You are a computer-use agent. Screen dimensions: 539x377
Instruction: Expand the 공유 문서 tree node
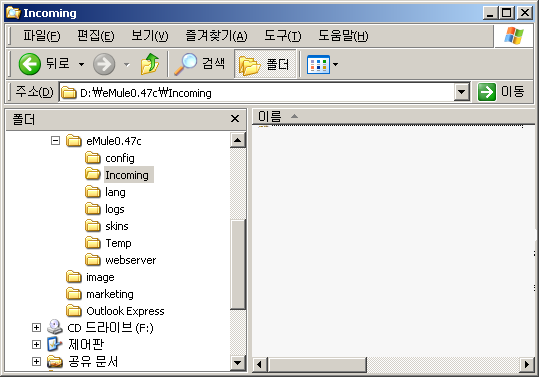pyautogui.click(x=36, y=362)
